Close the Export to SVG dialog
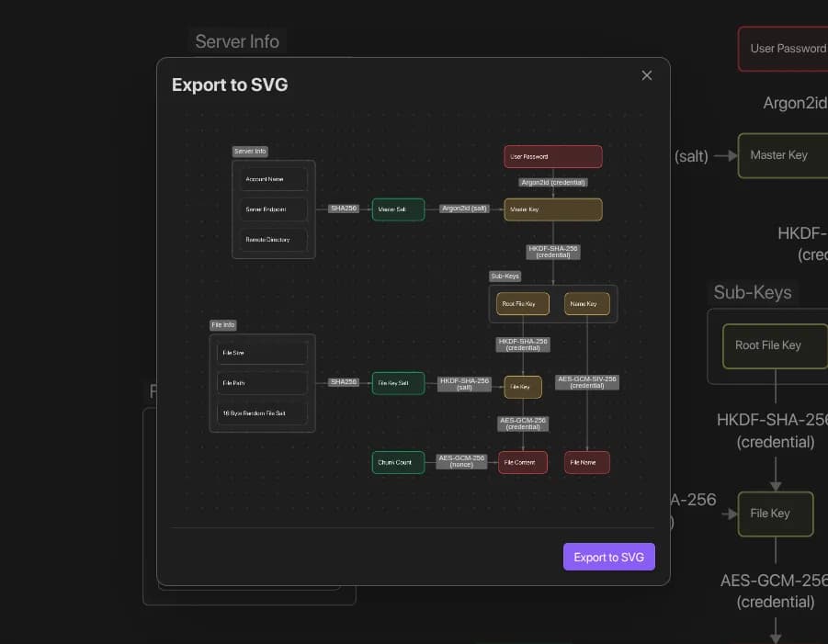Screen dimensions: 828x644 click(646, 75)
